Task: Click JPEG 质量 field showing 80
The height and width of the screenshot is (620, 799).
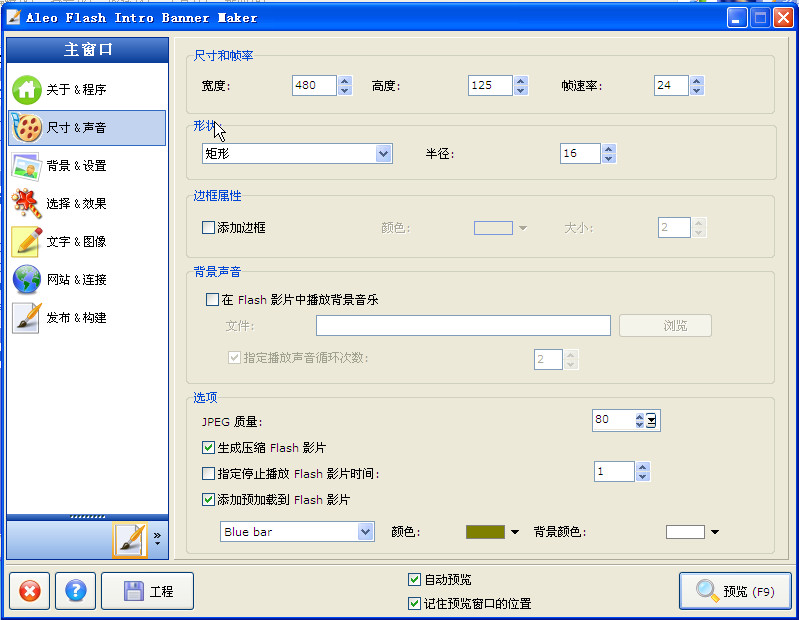Action: 614,420
